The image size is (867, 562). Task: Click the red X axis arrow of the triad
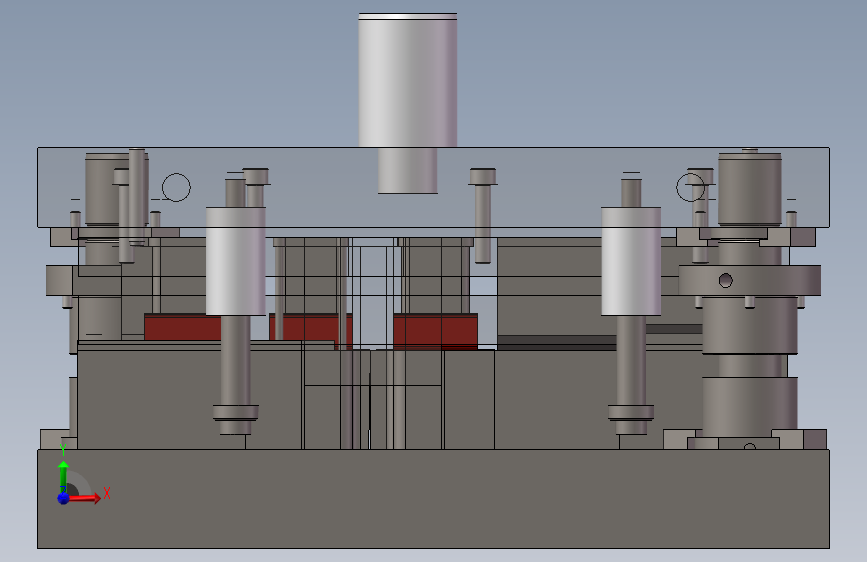[x=84, y=498]
